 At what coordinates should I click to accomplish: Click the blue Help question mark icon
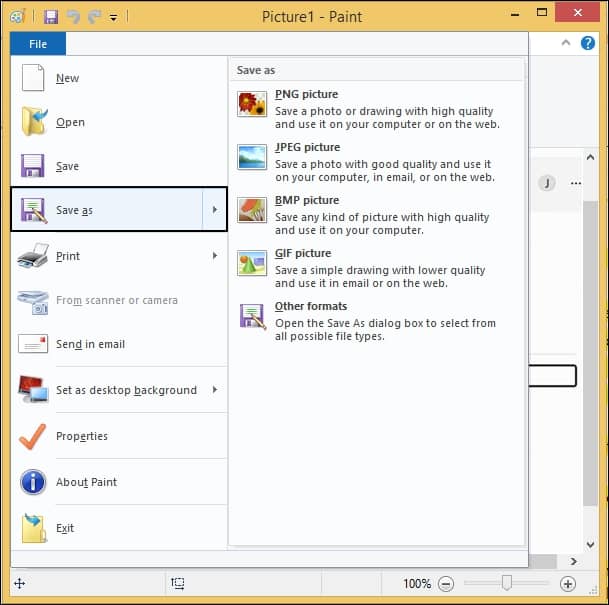pos(588,43)
